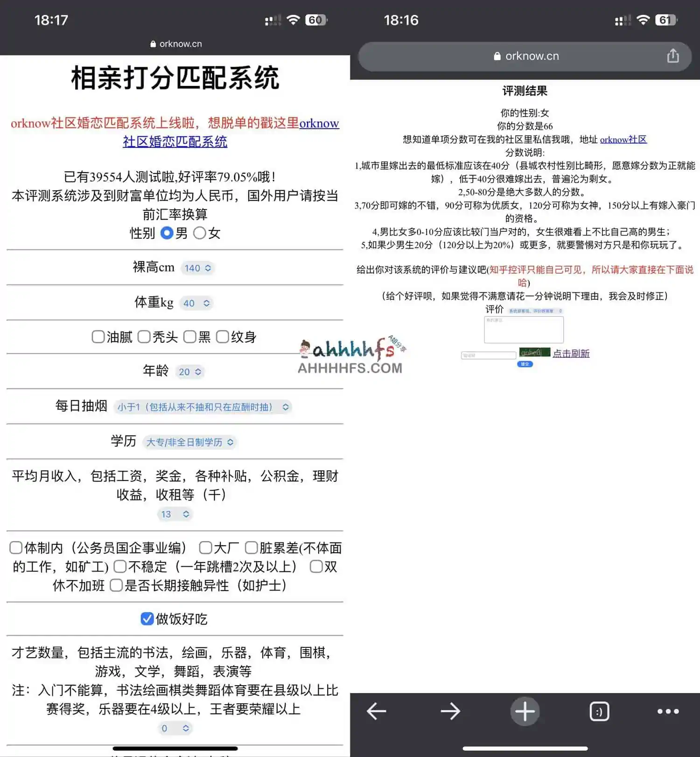
Task: Open the three-dot browser menu
Action: (x=668, y=711)
